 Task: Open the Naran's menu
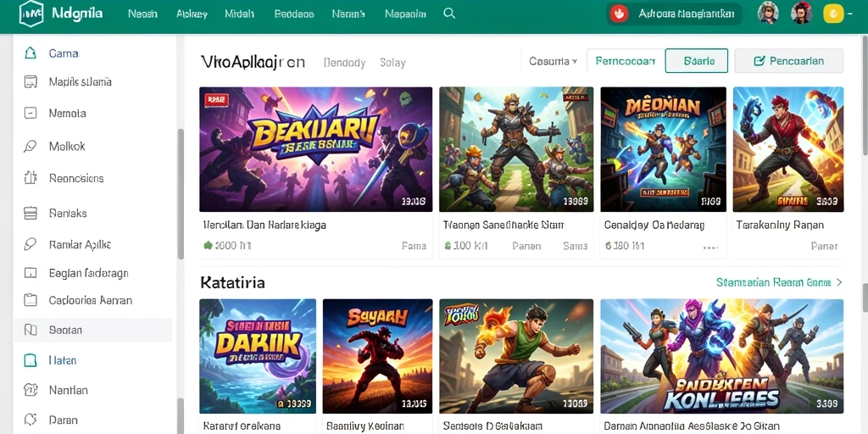point(348,14)
